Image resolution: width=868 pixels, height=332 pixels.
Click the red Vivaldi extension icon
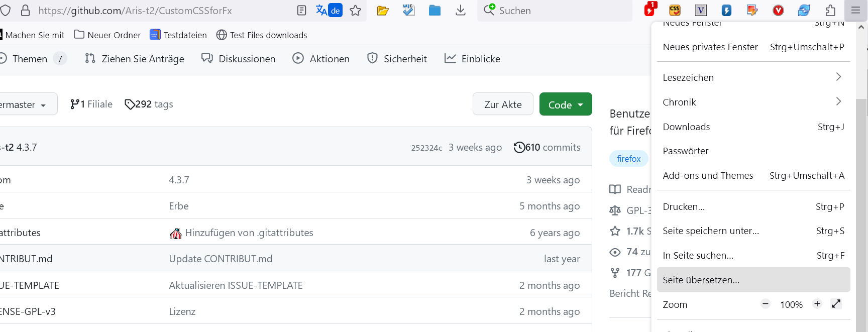click(x=778, y=11)
